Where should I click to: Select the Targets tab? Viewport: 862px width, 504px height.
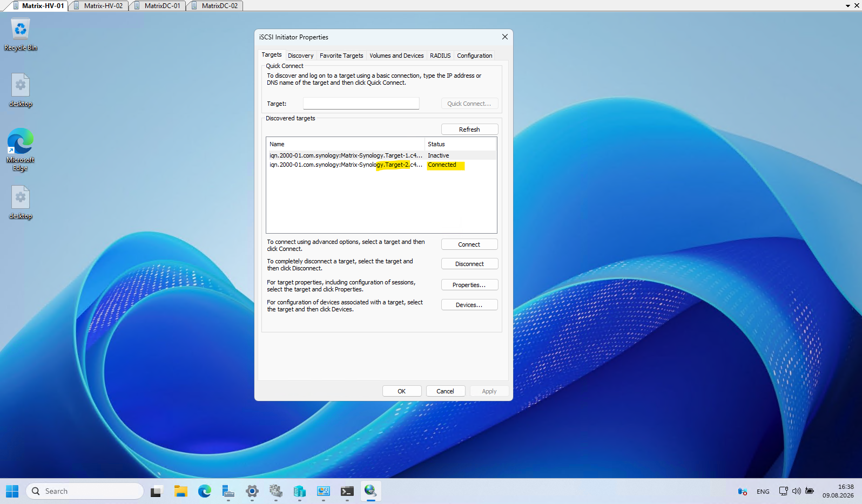(x=272, y=55)
